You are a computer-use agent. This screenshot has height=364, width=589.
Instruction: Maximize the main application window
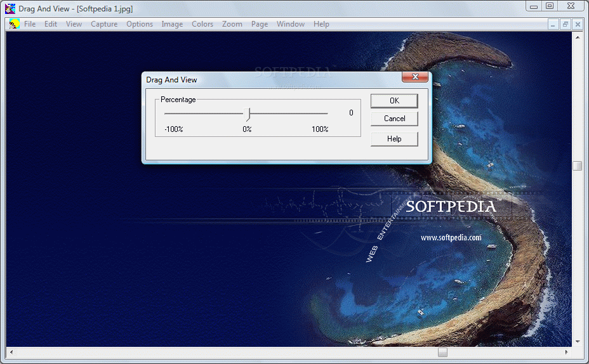(x=550, y=6)
